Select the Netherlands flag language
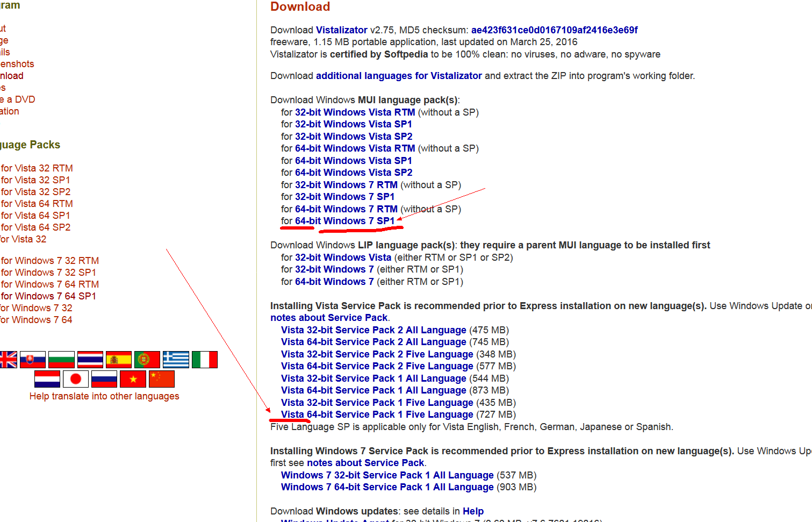Image resolution: width=812 pixels, height=522 pixels. (47, 379)
